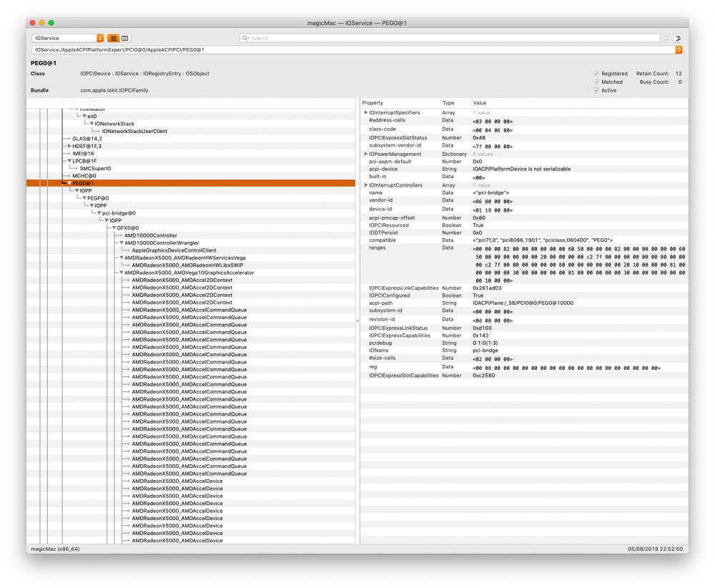This screenshot has height=588, width=715.
Task: Select the IMEI@16 entry
Action: (83, 154)
